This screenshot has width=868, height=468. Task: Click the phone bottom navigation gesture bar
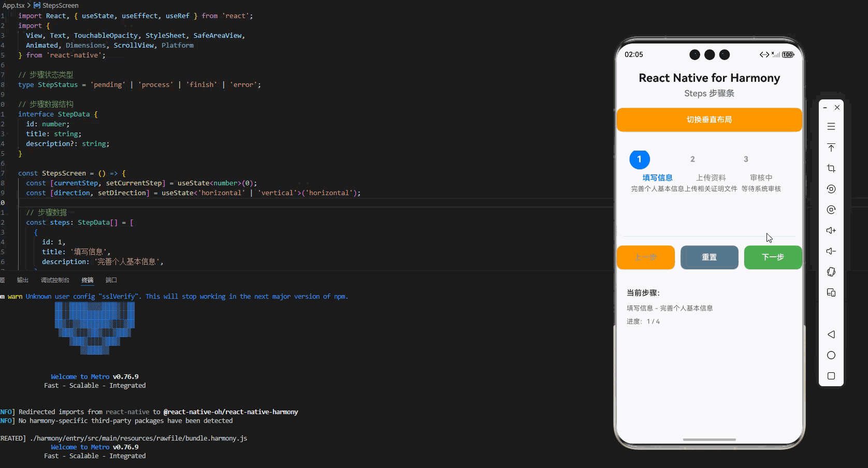[x=709, y=440]
